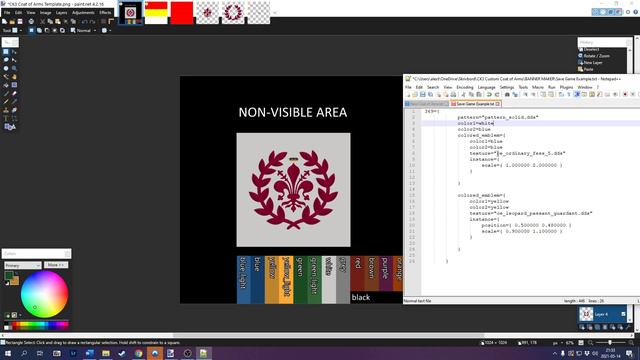The width and height of the screenshot is (640, 360).
Task: Click Notepad++ Find binoculars icon
Action: [507, 94]
